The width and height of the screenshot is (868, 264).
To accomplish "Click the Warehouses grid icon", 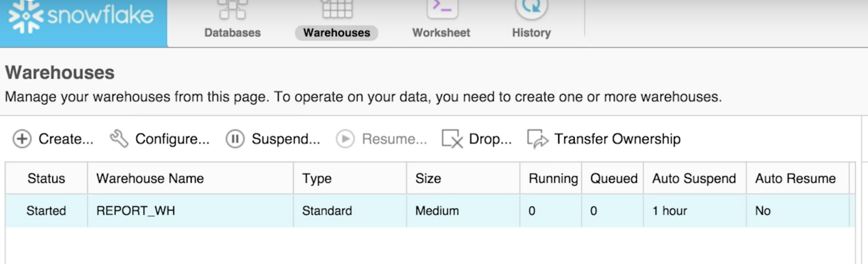I will pos(337,9).
